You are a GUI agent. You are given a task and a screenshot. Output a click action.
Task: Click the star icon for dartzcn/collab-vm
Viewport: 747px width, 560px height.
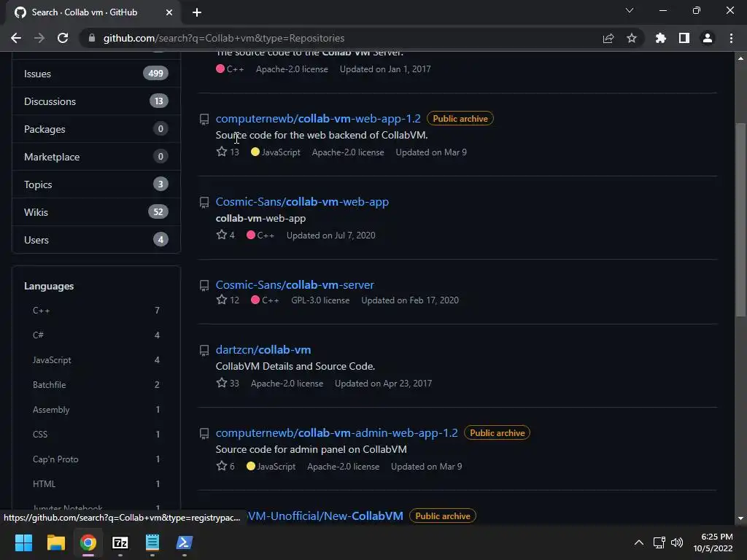222,383
